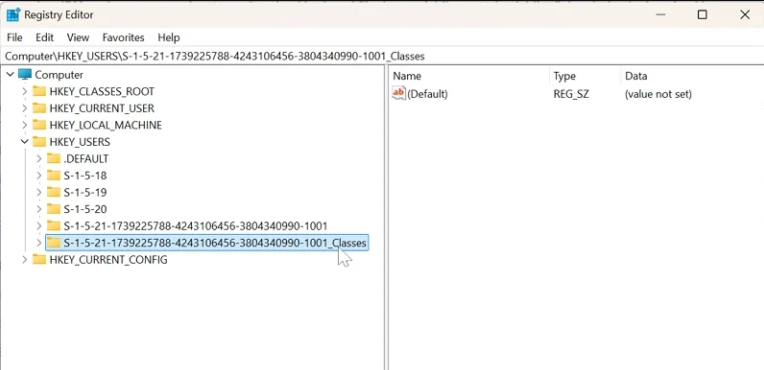Click the HKEY_CURRENT_USER folder icon

tap(39, 108)
